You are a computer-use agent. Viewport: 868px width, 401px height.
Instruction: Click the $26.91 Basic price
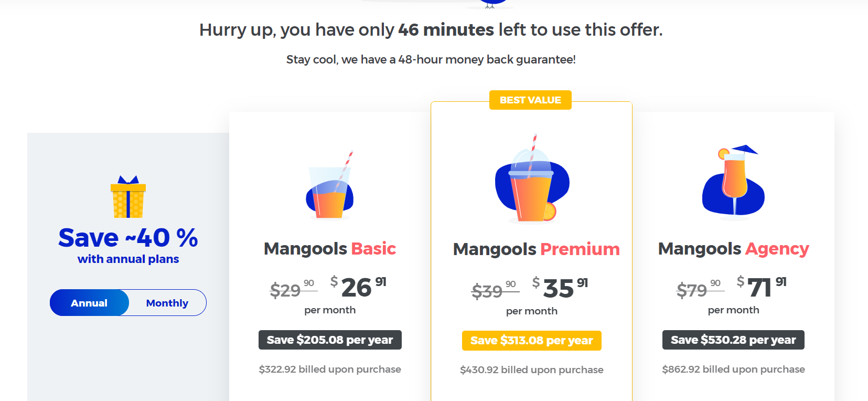tap(358, 287)
